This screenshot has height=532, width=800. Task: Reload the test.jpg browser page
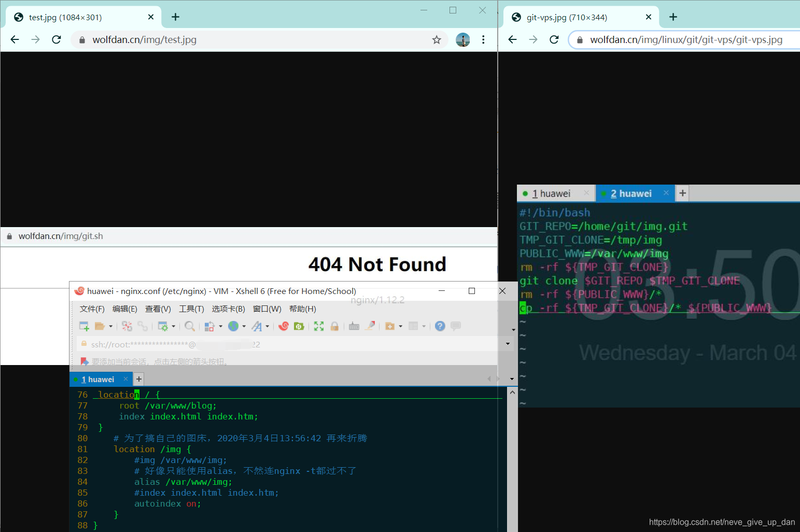57,39
